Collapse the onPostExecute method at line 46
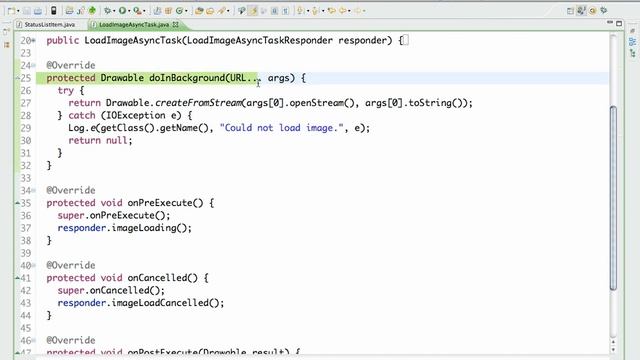Viewport: 640px width, 360px height. coord(34,340)
